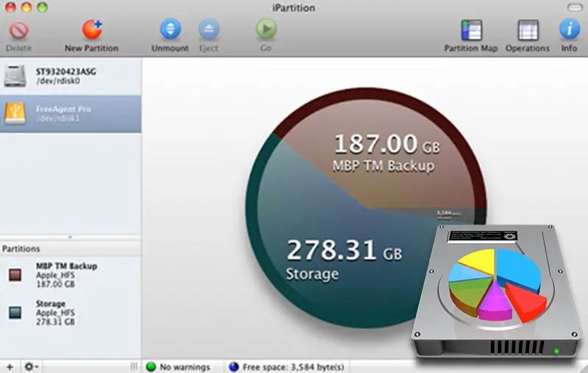
Task: Click the plus button at bottom left
Action: 10,366
